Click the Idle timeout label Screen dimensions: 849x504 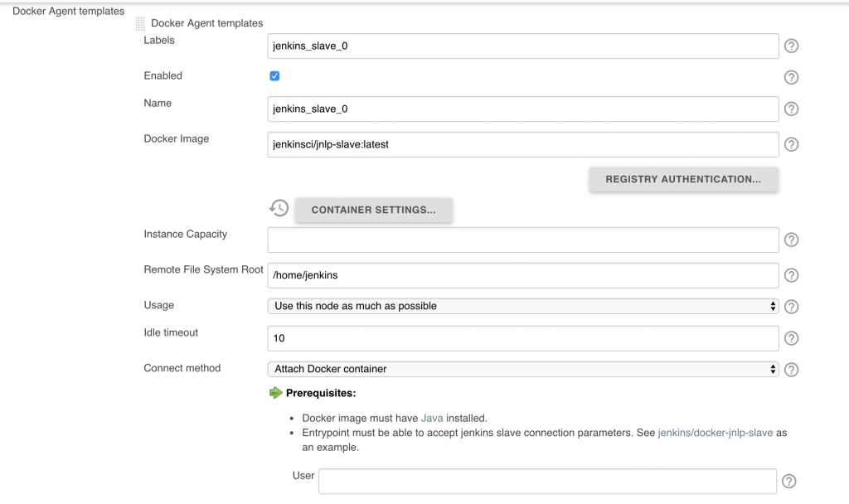[171, 332]
